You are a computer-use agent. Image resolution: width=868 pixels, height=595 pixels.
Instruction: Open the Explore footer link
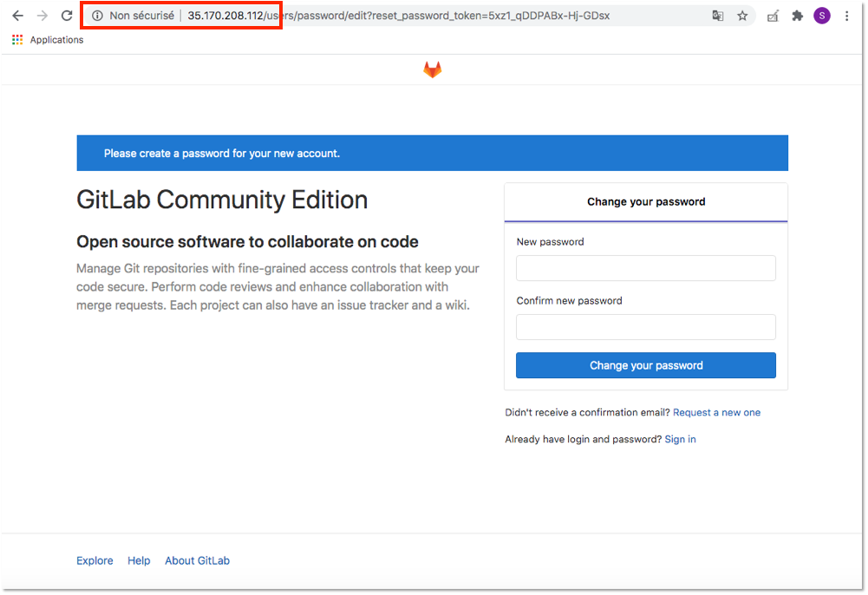pyautogui.click(x=95, y=560)
